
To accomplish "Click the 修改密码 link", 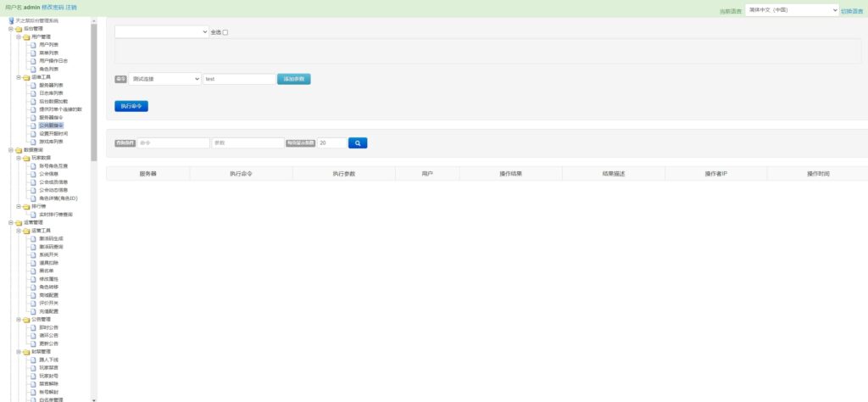I will [53, 7].
